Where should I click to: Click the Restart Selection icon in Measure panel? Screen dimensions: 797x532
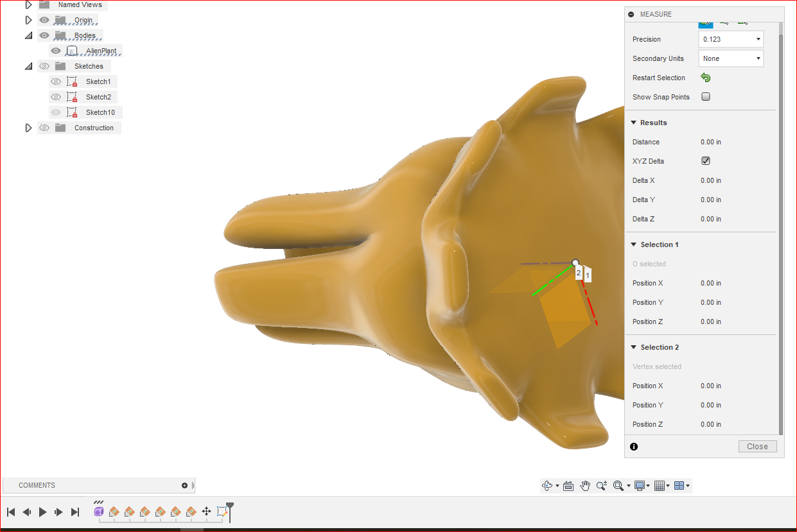tap(705, 78)
